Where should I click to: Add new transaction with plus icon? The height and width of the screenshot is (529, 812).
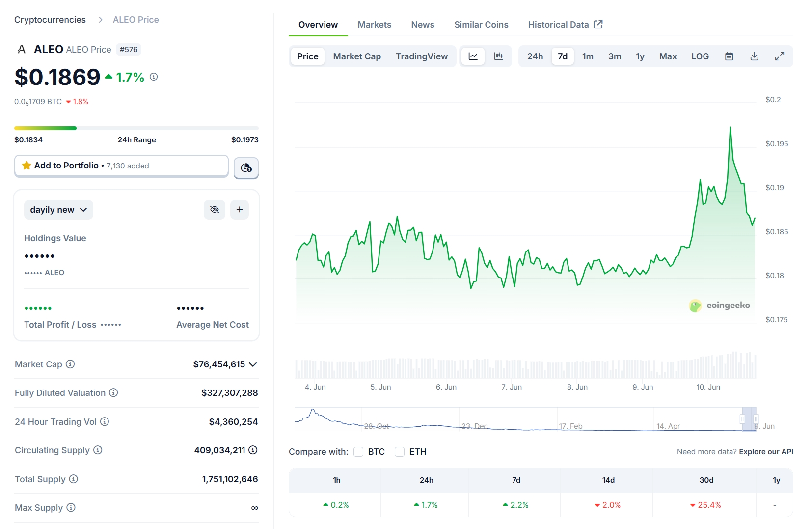(240, 210)
